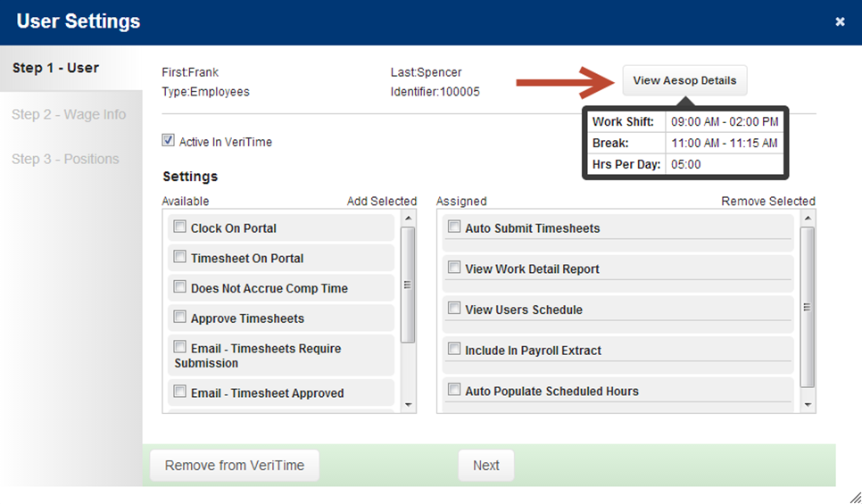Viewport: 862px width, 504px height.
Task: Click Available list scrollbar thumb
Action: (408, 285)
